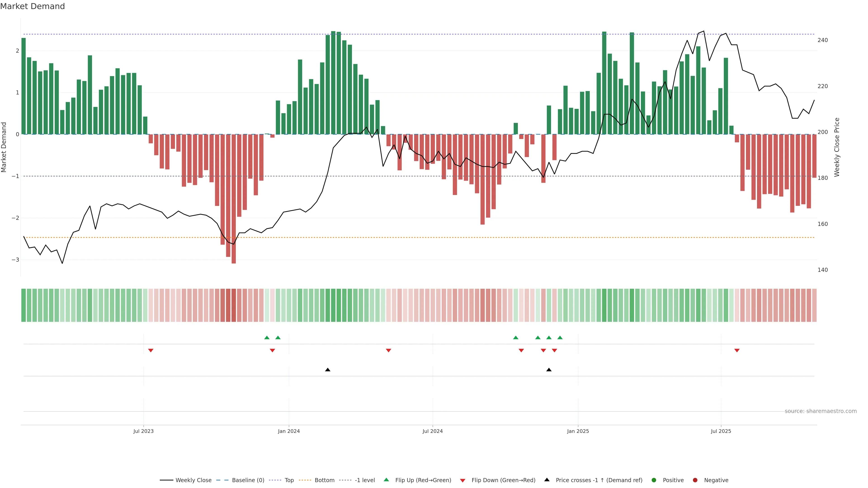Click the flip-down marker after Jul 2025
This screenshot has width=868, height=488.
[737, 351]
